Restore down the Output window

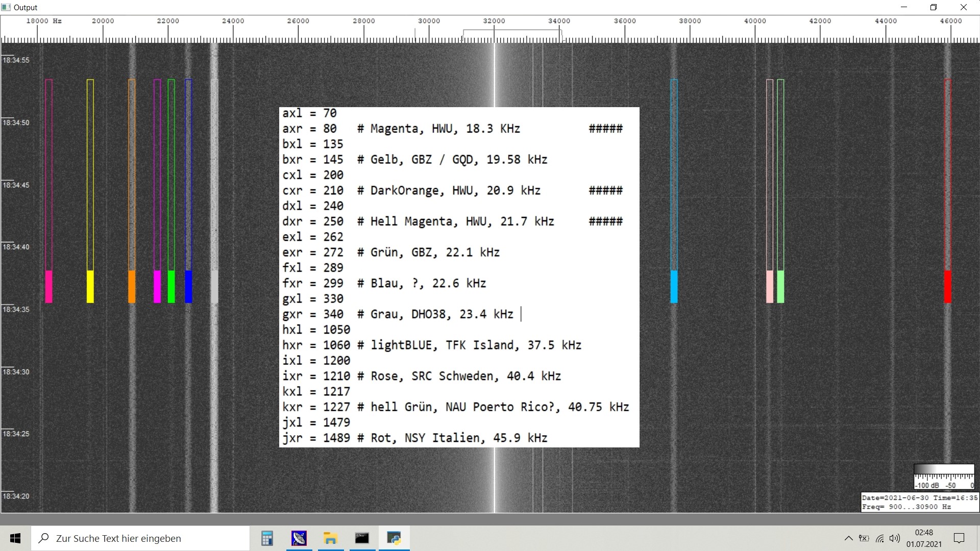tap(934, 7)
